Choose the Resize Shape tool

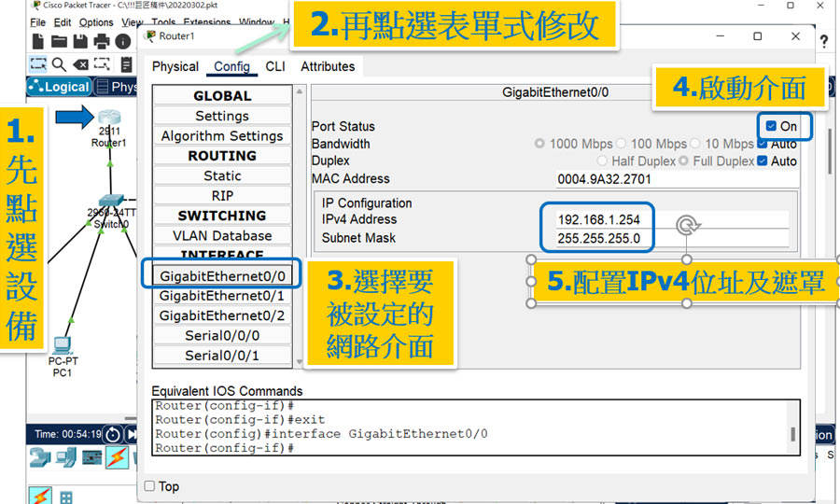tap(102, 64)
